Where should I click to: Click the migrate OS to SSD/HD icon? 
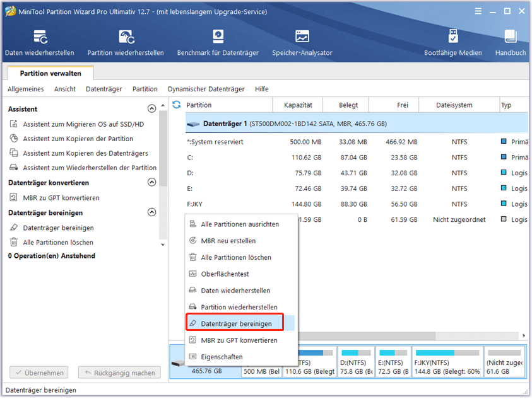click(x=14, y=124)
